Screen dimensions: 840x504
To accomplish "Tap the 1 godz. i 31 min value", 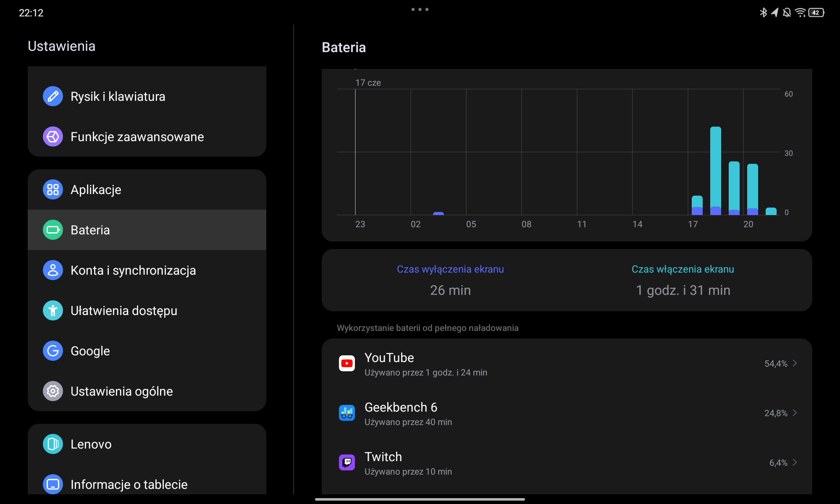I will pos(683,290).
